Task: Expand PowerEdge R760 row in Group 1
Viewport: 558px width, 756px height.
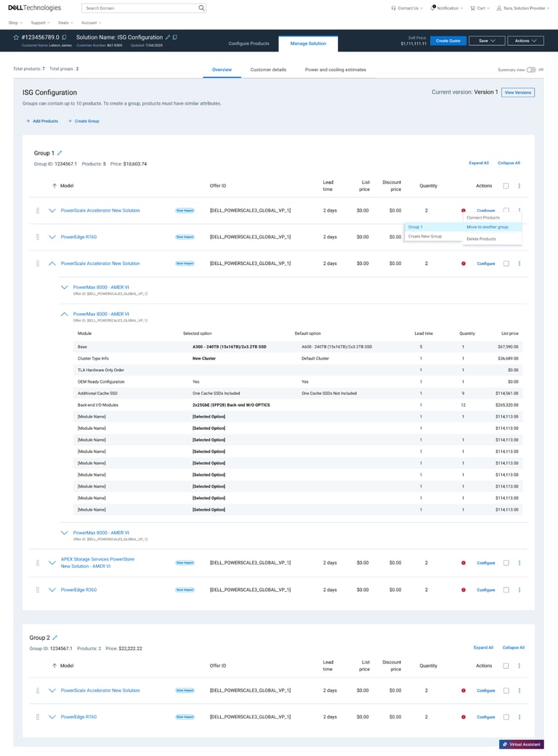Action: point(52,237)
